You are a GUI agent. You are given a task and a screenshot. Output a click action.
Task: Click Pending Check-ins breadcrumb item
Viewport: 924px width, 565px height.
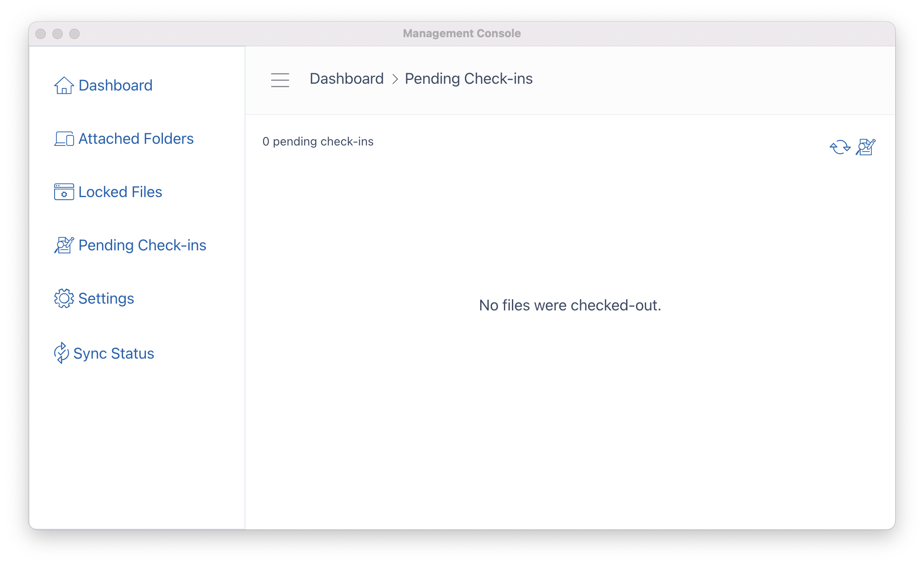coord(469,79)
